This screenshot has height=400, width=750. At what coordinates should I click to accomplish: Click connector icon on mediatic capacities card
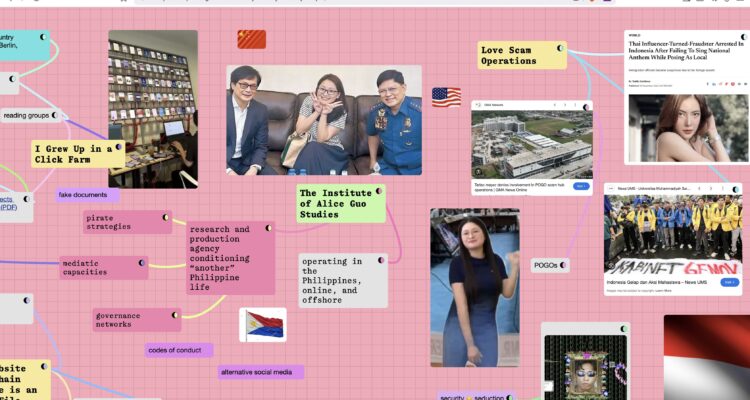[142, 263]
